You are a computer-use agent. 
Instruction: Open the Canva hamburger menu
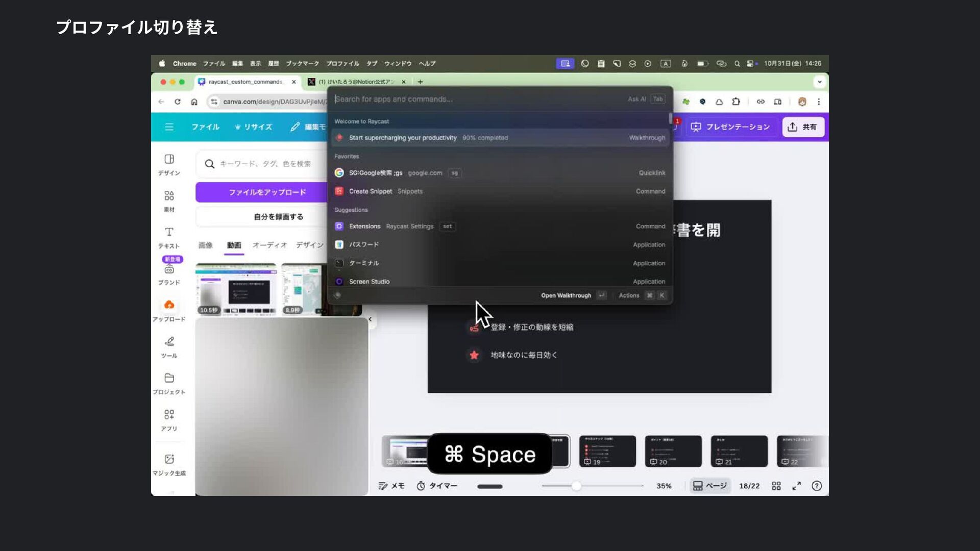click(x=169, y=127)
